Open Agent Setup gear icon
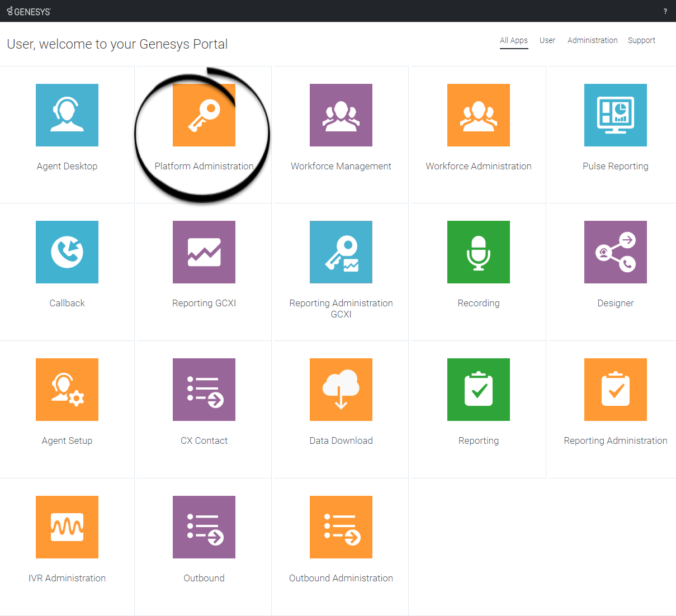 (67, 390)
